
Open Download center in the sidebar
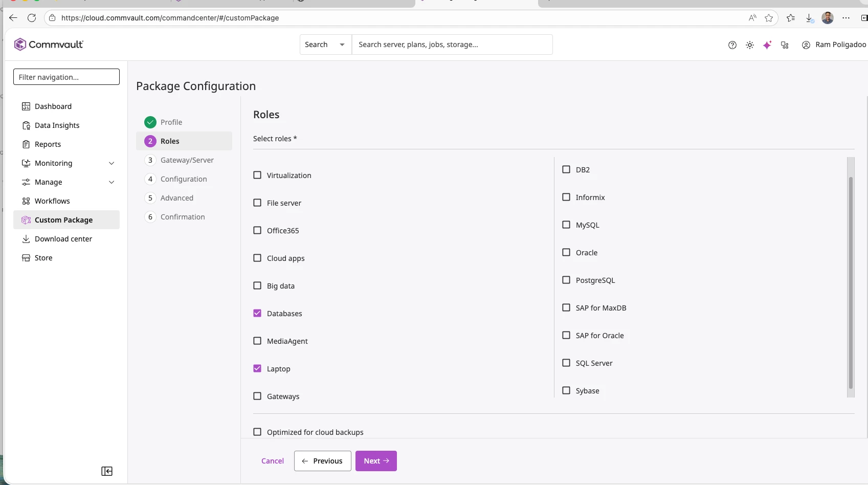point(63,239)
